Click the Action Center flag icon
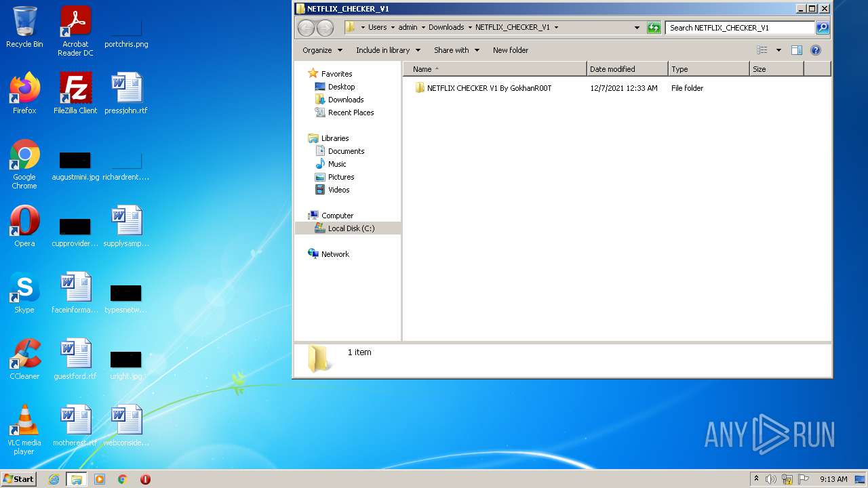The image size is (868, 488). [804, 479]
